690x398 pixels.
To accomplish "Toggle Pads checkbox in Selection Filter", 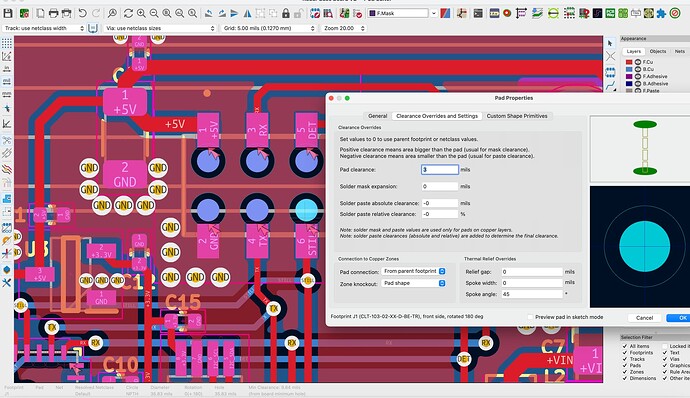I will [x=625, y=365].
